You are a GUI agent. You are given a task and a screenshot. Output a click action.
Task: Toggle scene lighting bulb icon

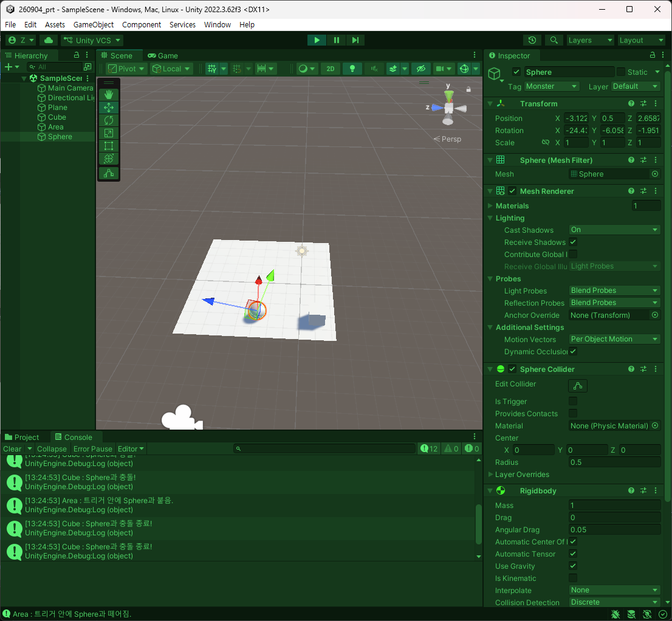352,69
